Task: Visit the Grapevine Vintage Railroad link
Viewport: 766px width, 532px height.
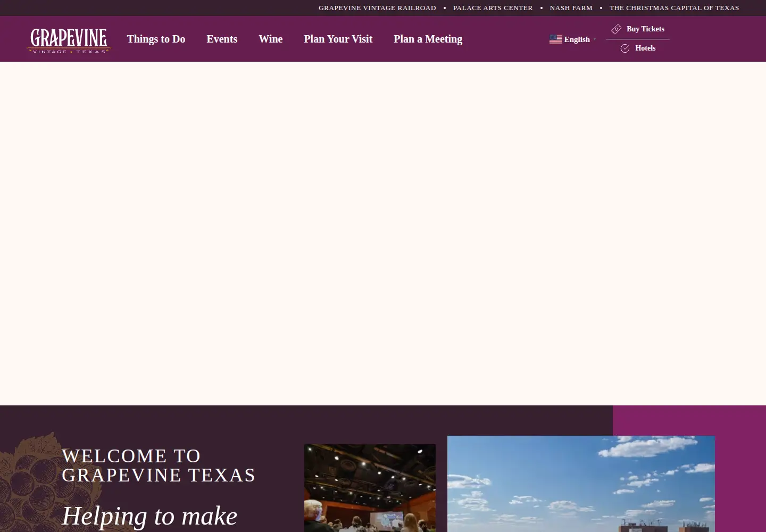Action: tap(377, 8)
